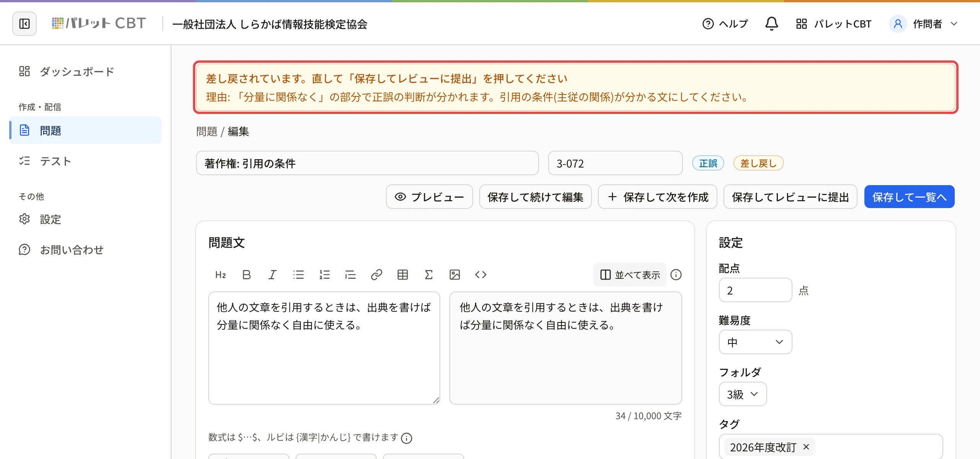The image size is (980, 459).
Task: Click the プレビュー button
Action: tap(430, 197)
